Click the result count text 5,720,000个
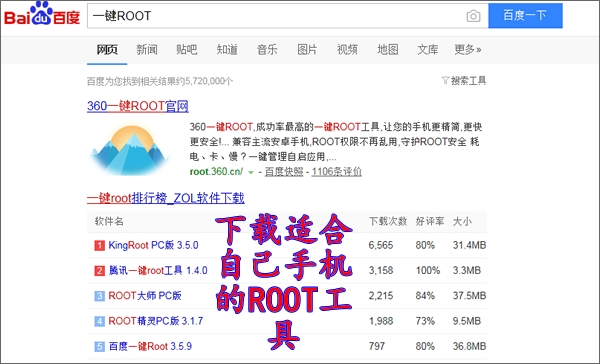This screenshot has height=364, width=600. pos(209,81)
